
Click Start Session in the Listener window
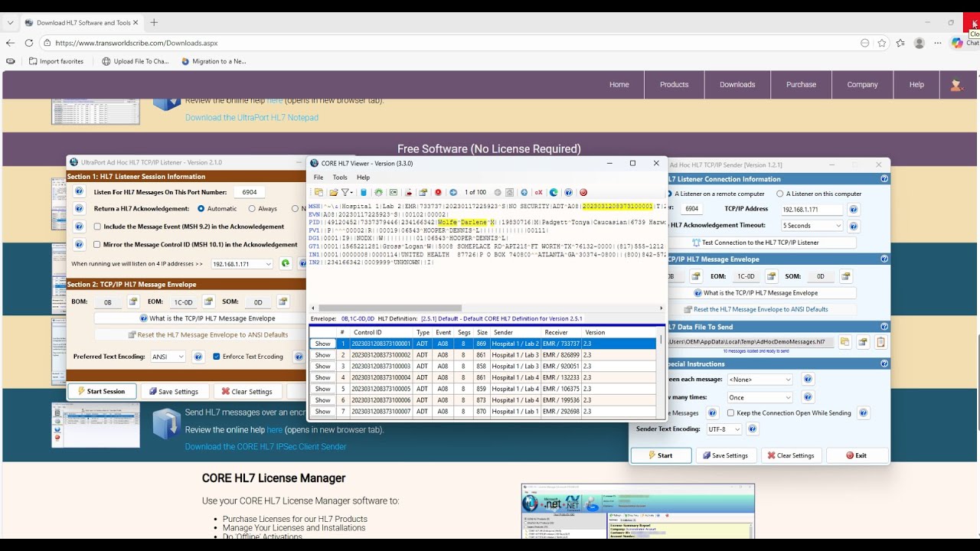pyautogui.click(x=102, y=391)
